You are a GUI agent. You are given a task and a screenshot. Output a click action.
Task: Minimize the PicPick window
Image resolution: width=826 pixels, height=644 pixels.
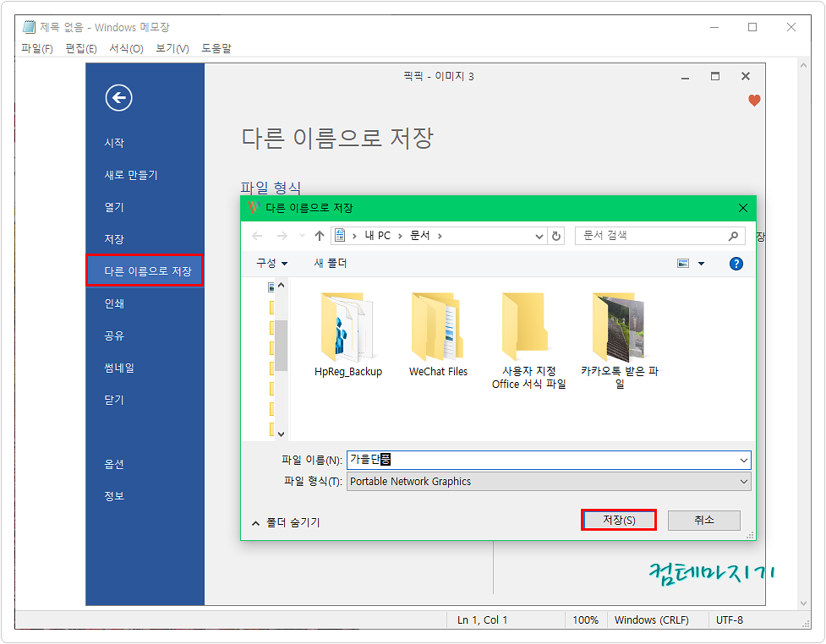[x=685, y=78]
